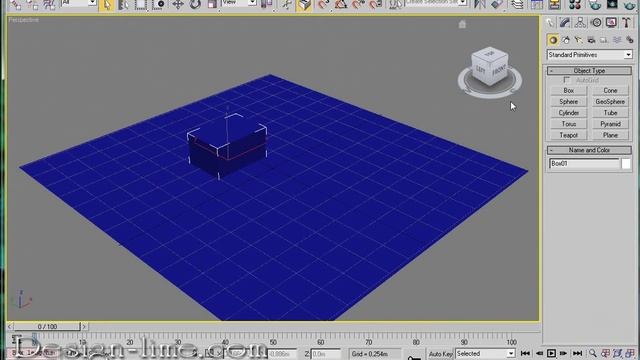
Task: Click the Box primitive button
Action: 569,91
